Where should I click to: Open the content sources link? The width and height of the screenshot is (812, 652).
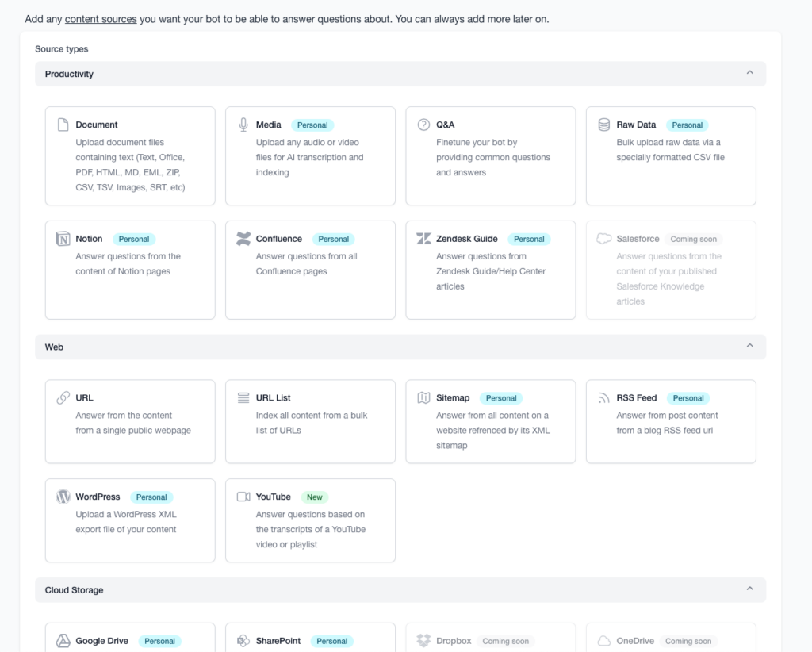pyautogui.click(x=101, y=19)
